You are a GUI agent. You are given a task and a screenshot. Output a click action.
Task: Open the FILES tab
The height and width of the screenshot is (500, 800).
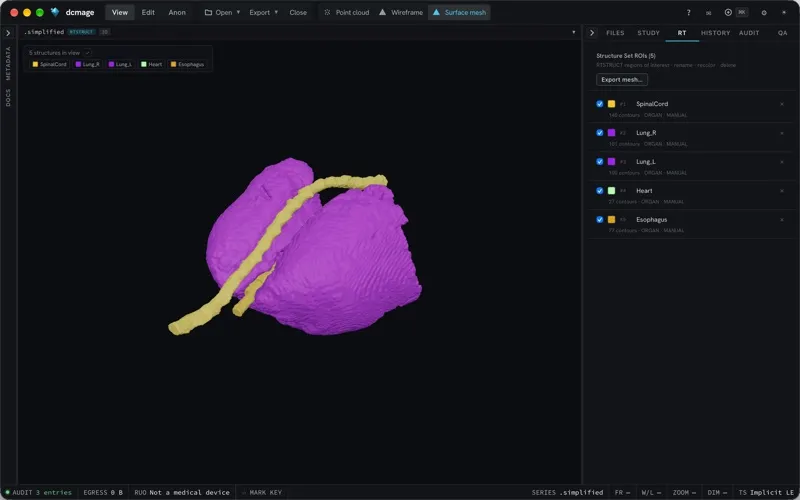coord(615,33)
